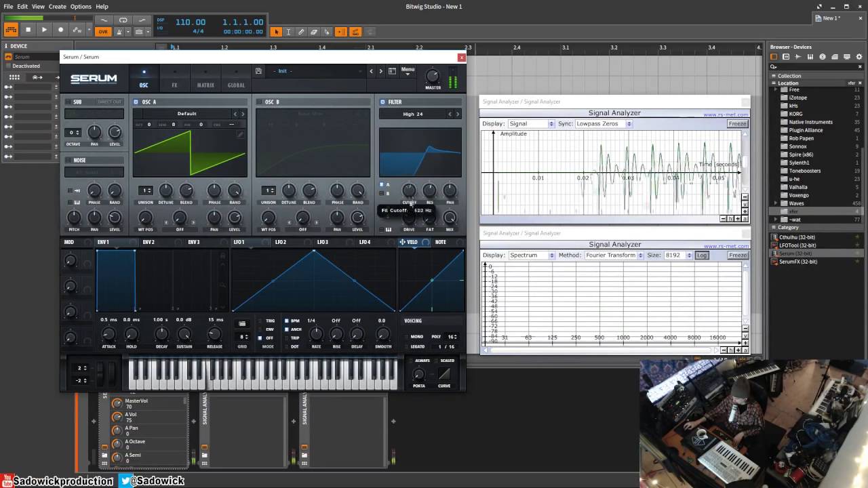Enable the SUB oscillator

click(x=68, y=102)
